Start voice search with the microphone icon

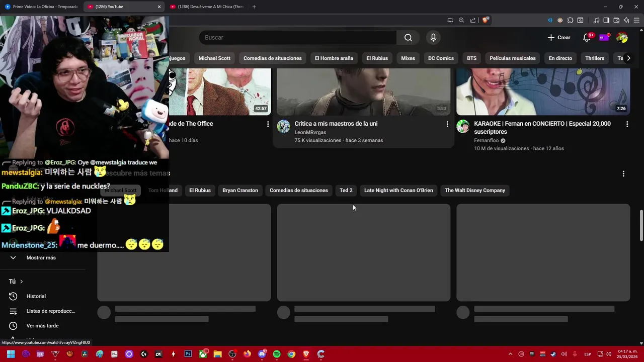pos(433,38)
